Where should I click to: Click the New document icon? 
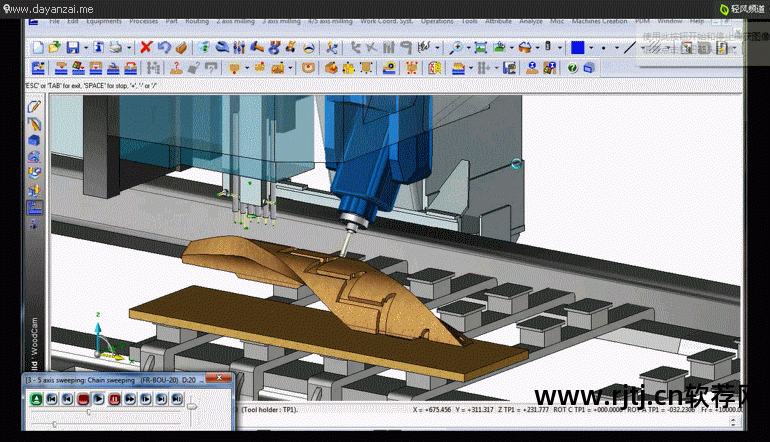(x=38, y=48)
